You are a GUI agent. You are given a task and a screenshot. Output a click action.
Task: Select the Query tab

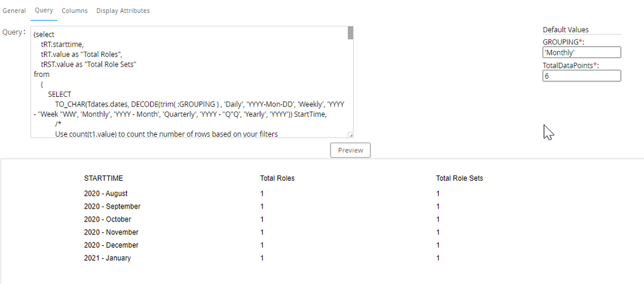[44, 11]
